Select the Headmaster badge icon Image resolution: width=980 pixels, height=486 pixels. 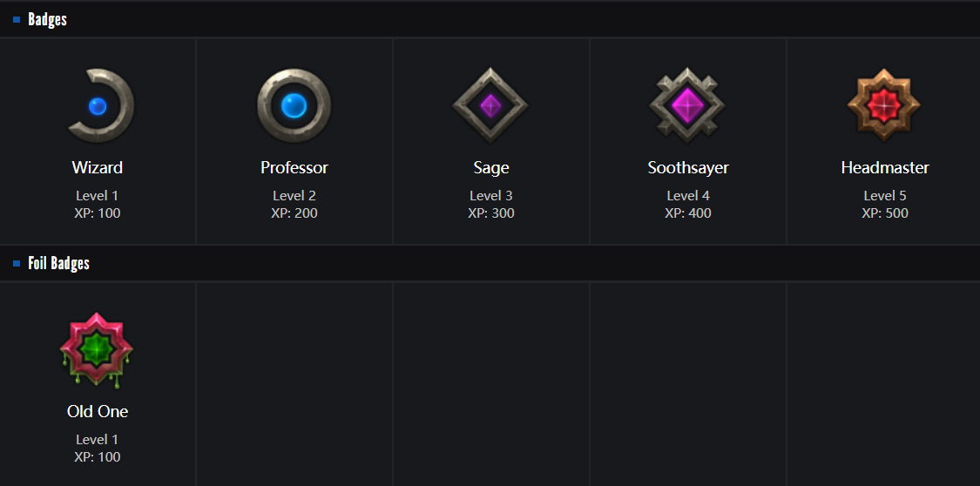[884, 105]
